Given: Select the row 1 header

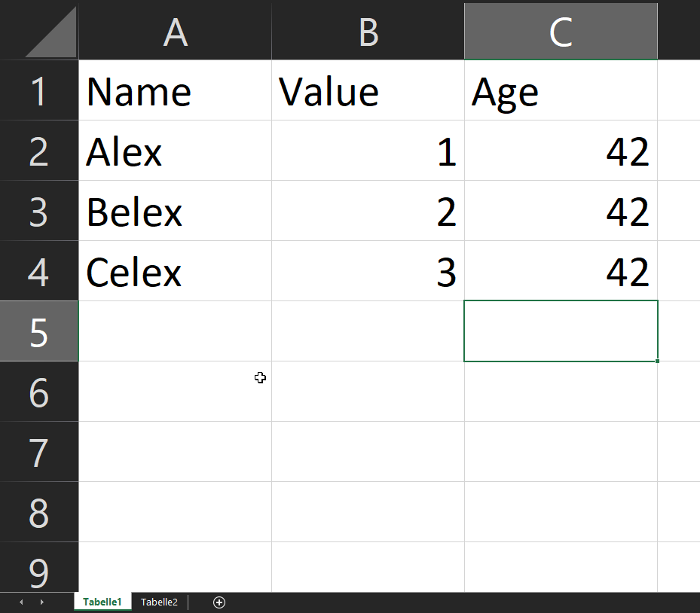Looking at the screenshot, I should tap(38, 91).
